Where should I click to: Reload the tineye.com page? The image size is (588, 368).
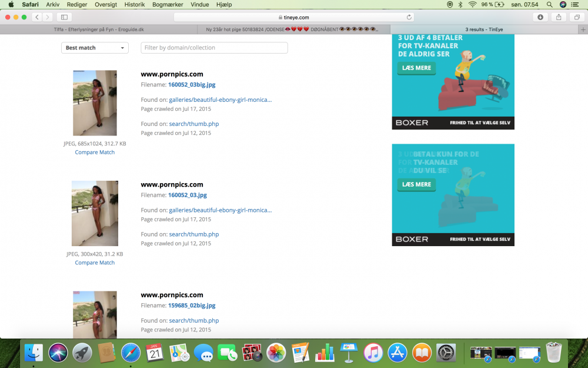409,17
